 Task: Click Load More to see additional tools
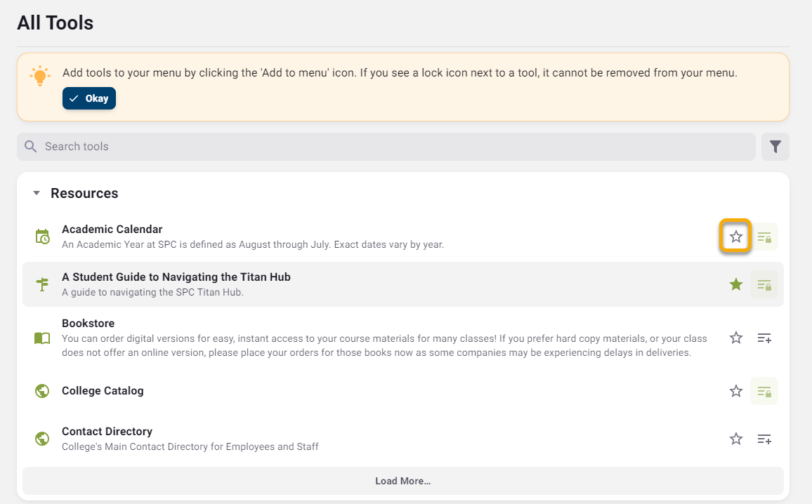click(x=402, y=481)
